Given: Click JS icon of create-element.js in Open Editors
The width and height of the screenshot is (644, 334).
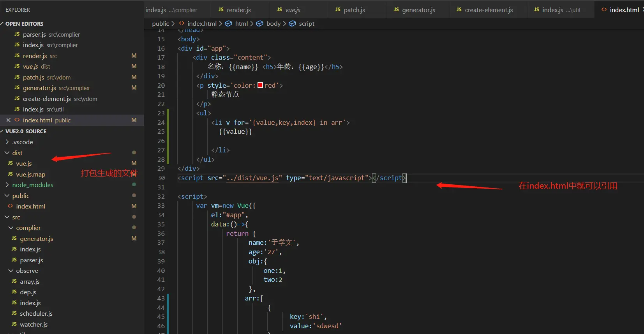Looking at the screenshot, I should pos(17,99).
